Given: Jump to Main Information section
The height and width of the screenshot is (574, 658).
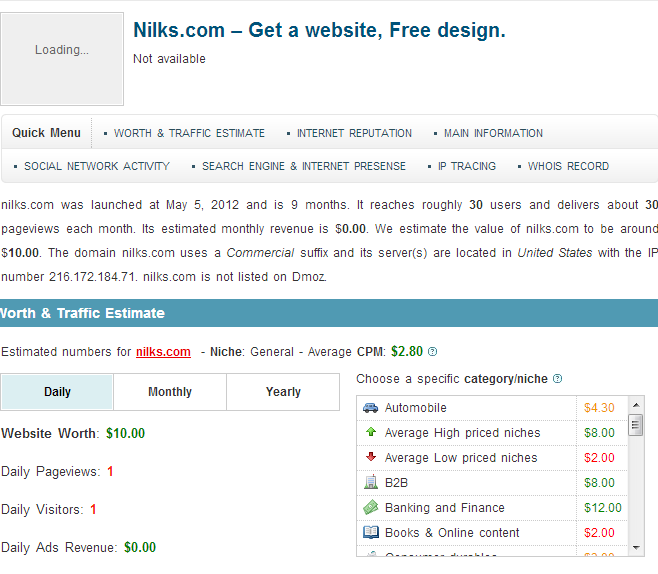Looking at the screenshot, I should pyautogui.click(x=494, y=133).
